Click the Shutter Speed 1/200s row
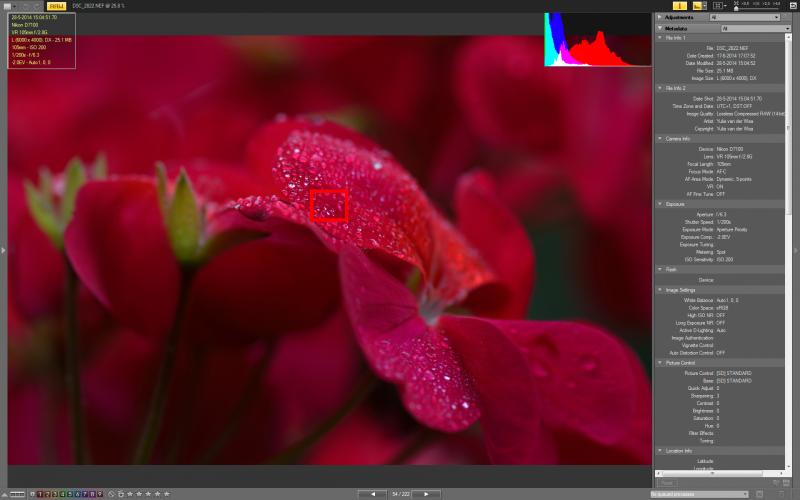800x500 pixels. tap(720, 222)
